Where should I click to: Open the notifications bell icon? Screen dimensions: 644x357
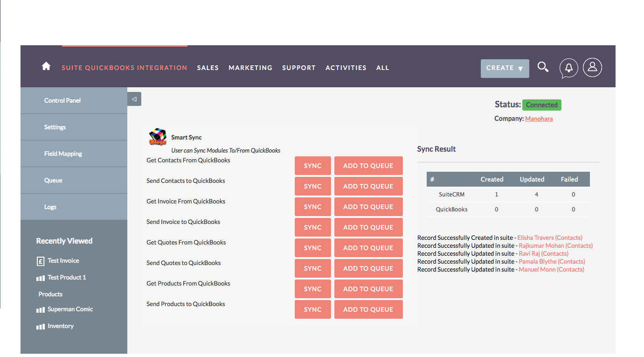[x=568, y=68]
